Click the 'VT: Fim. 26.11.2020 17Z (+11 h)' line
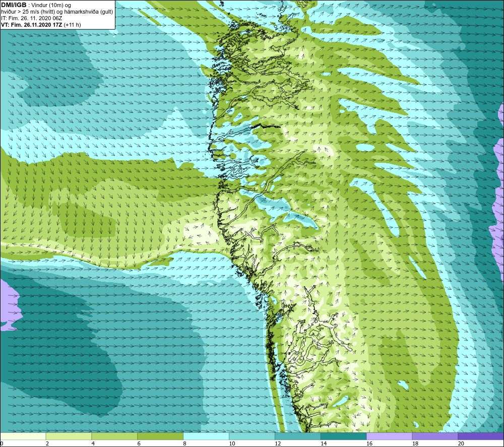The image size is (504, 447). [x=41, y=25]
